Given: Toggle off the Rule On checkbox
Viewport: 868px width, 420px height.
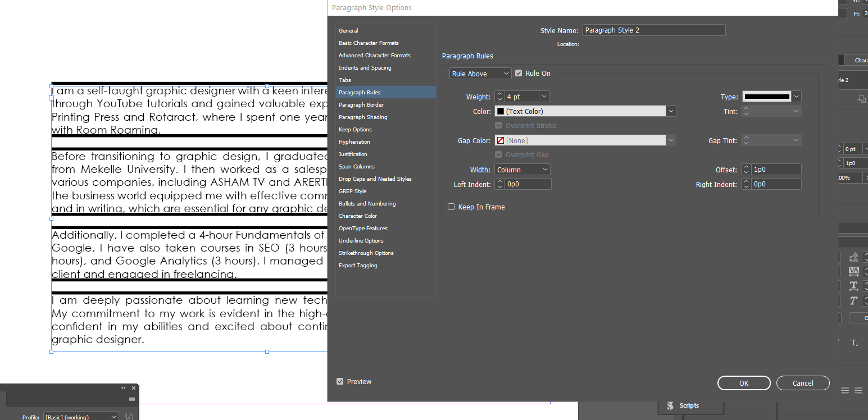Looking at the screenshot, I should pyautogui.click(x=518, y=73).
